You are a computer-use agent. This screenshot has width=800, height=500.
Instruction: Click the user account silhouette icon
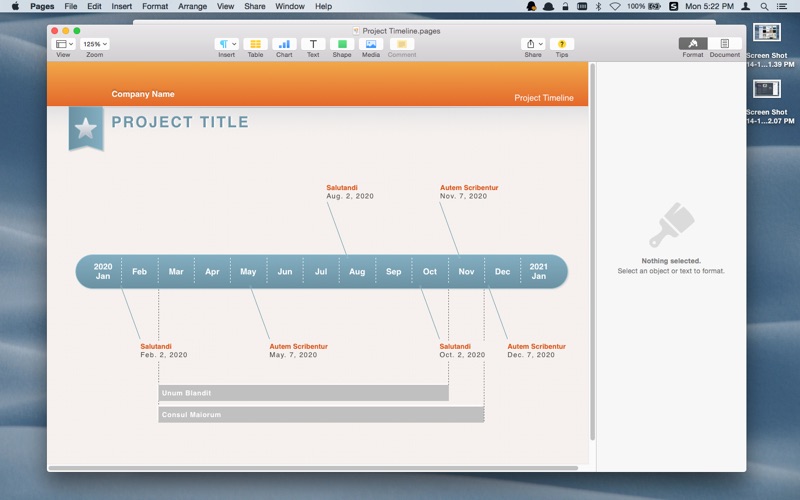[x=745, y=6]
